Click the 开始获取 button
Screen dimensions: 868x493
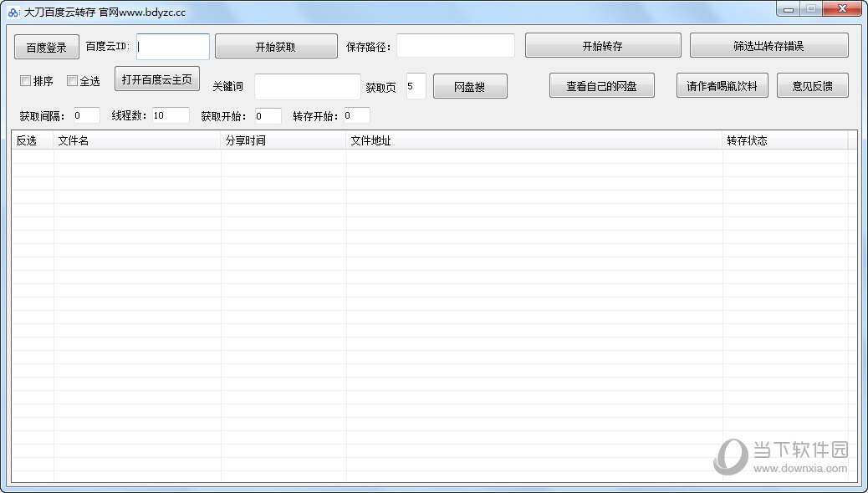coord(276,47)
